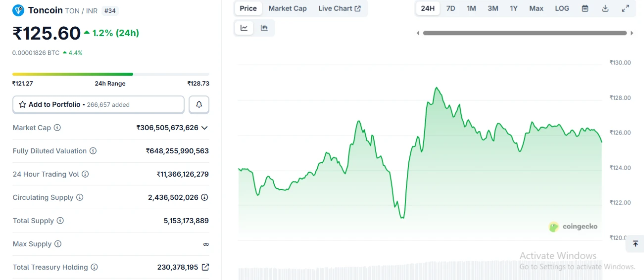The image size is (644, 280).
Task: Open the calendar date range picker
Action: pyautogui.click(x=585, y=8)
